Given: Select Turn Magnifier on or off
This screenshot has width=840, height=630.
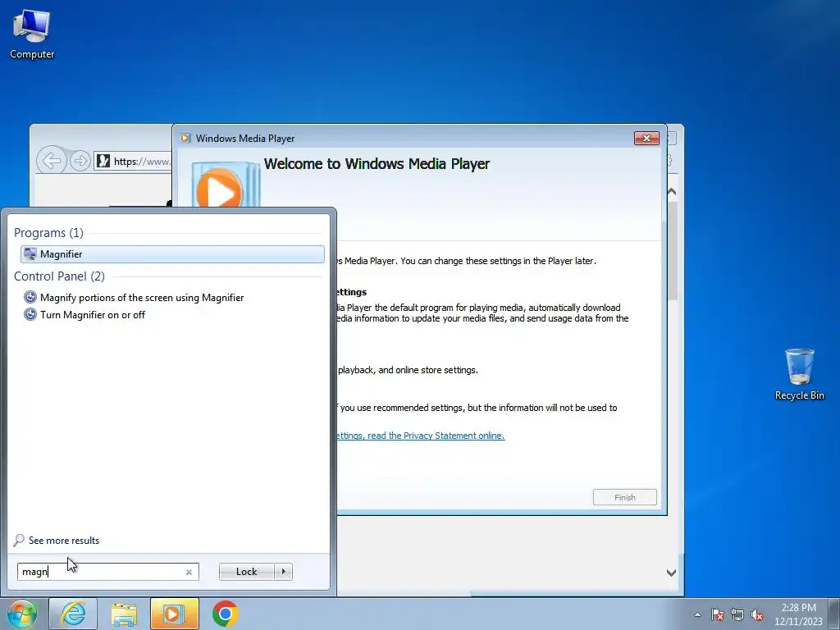Looking at the screenshot, I should click(93, 314).
